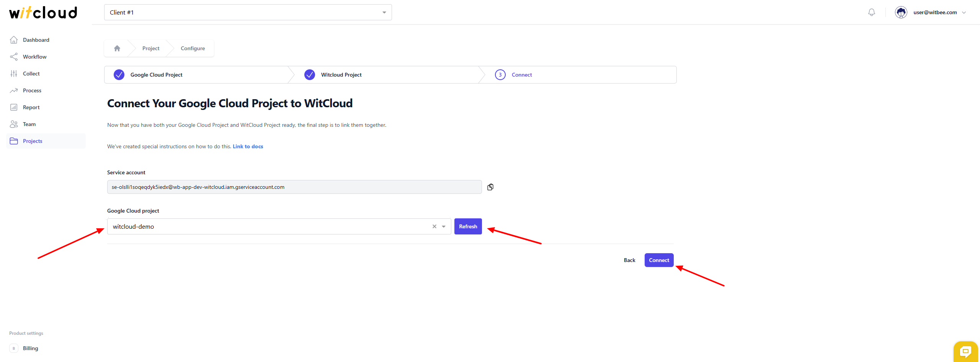Open the chat support widget
980x362 pixels.
(966, 351)
